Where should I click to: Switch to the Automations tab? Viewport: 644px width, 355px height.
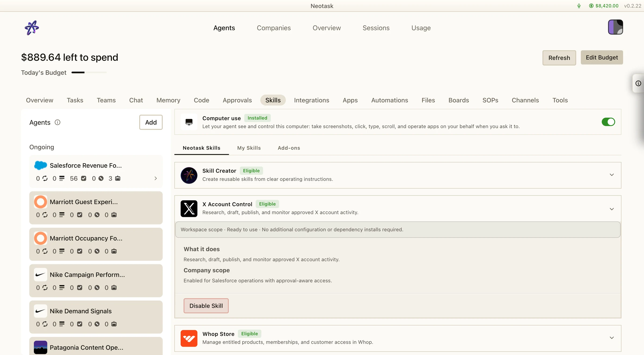pos(390,100)
